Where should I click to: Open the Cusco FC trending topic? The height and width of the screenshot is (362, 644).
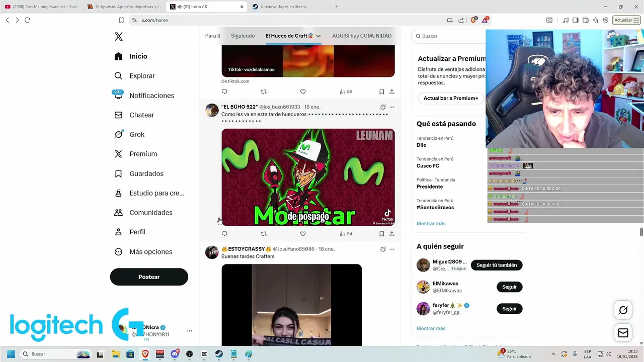[x=428, y=166]
